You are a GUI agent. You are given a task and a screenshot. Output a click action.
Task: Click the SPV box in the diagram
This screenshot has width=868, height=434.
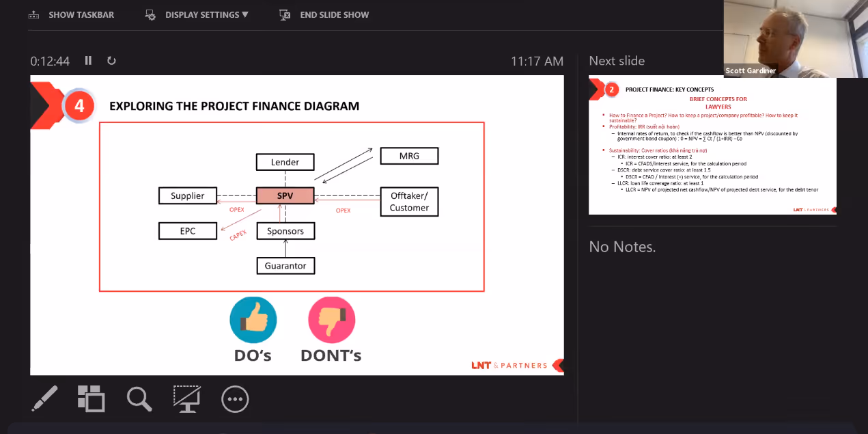285,196
